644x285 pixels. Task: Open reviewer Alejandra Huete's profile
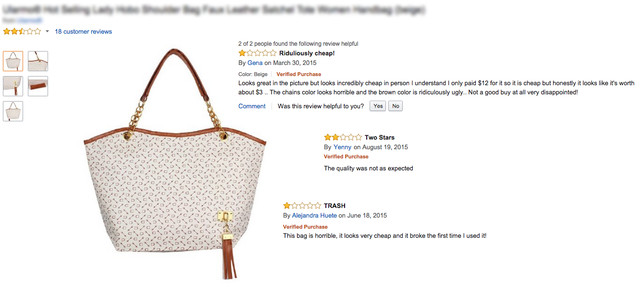pyautogui.click(x=314, y=216)
